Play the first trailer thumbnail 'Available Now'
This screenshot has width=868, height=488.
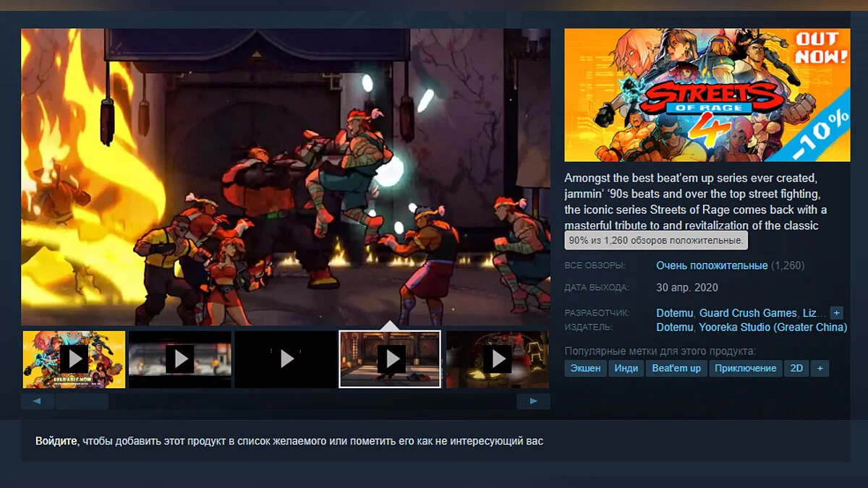point(74,359)
